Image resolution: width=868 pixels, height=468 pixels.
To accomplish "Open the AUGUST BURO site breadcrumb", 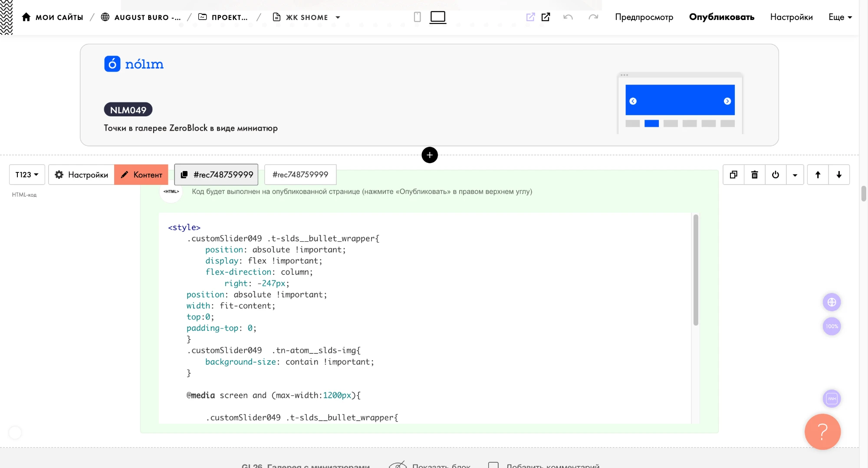I will [141, 17].
